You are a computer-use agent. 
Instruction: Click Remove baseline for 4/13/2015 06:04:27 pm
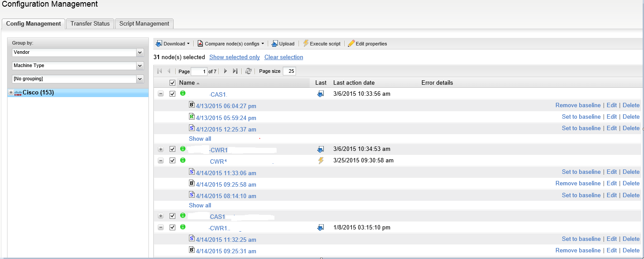pos(578,105)
